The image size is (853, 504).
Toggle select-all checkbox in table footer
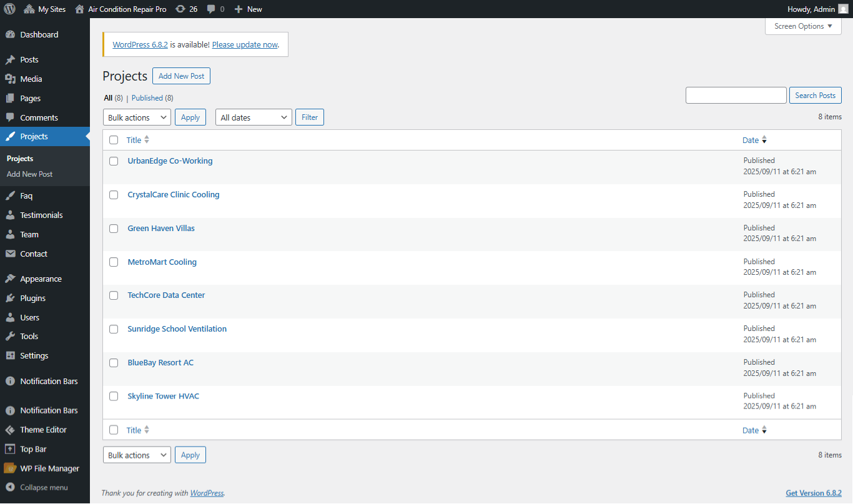point(114,430)
